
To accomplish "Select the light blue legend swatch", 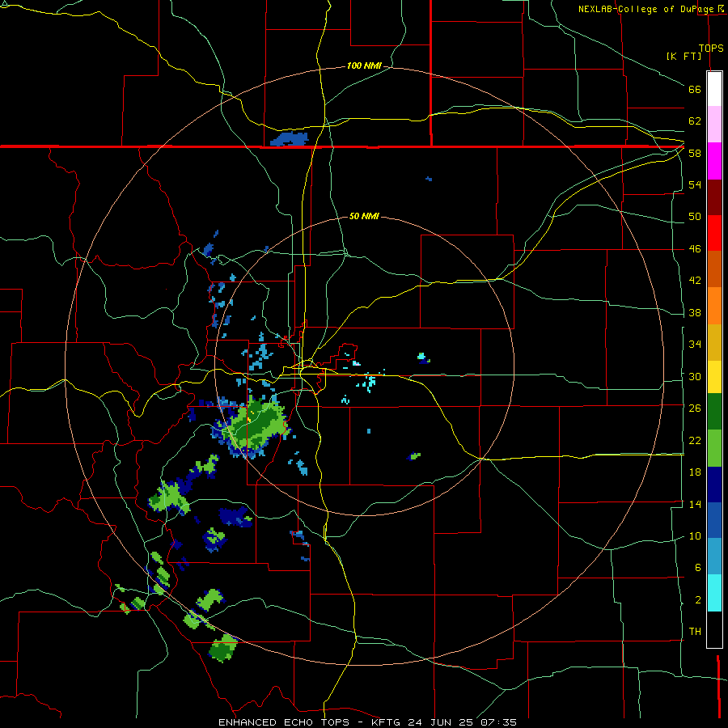I will point(714,557).
